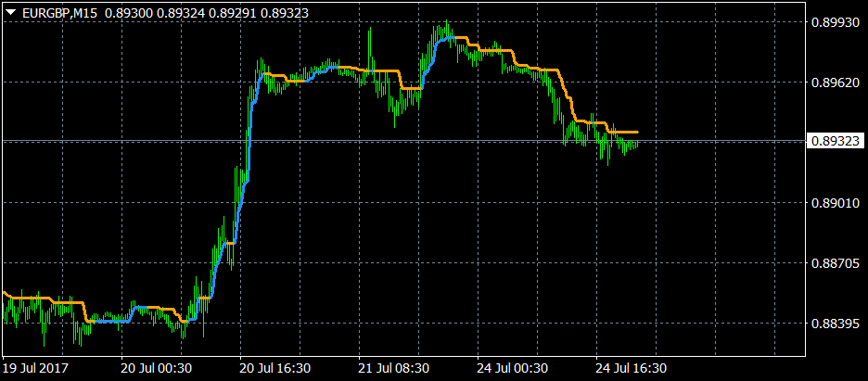Click the triangle arrow before EURGBP,M15

tap(10, 12)
